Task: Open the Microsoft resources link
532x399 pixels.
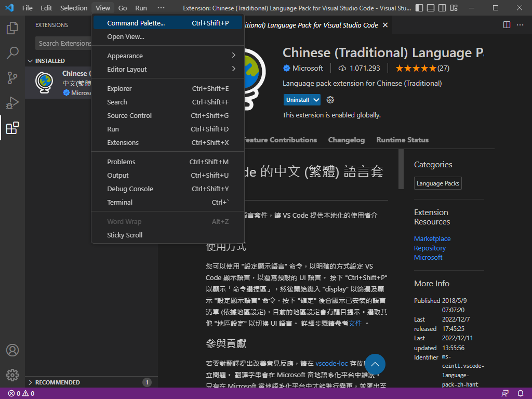Action: (x=428, y=258)
